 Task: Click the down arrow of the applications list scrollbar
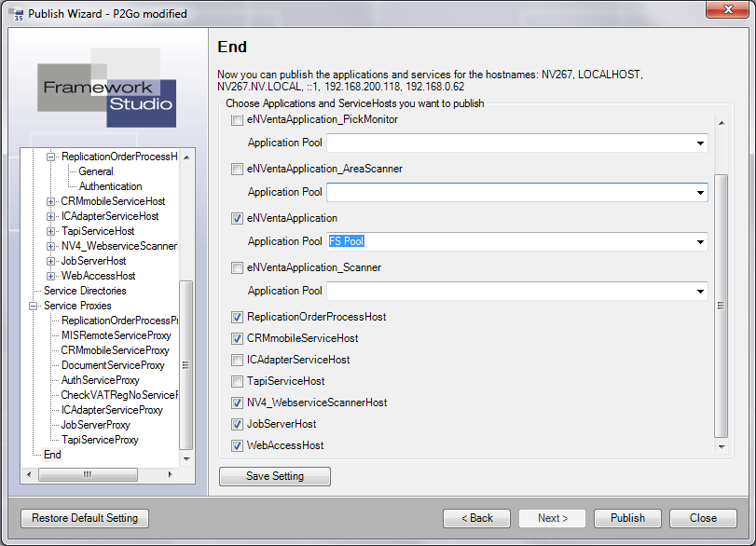[x=722, y=446]
